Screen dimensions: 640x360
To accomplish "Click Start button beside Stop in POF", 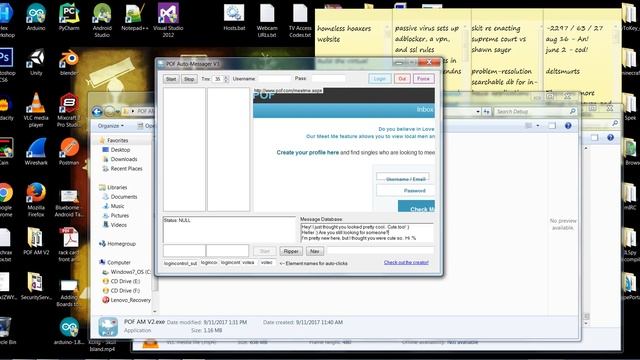I will click(171, 79).
